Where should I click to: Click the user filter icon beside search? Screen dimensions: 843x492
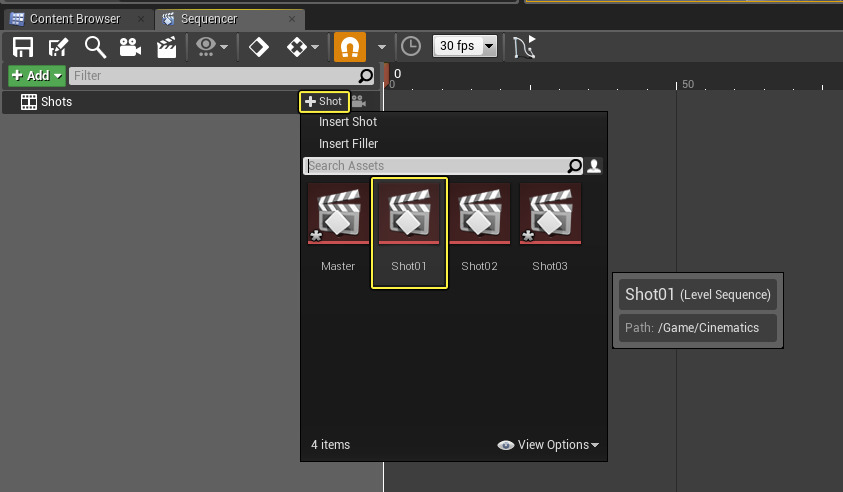coord(594,166)
